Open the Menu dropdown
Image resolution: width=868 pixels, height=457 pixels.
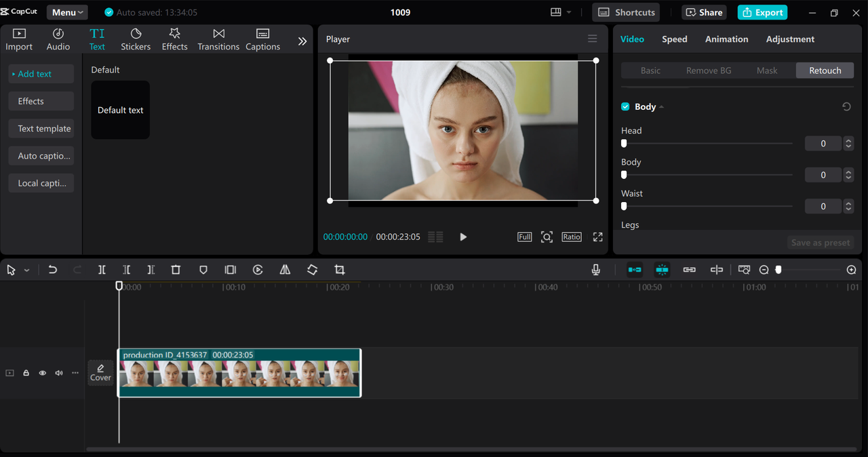pyautogui.click(x=67, y=12)
